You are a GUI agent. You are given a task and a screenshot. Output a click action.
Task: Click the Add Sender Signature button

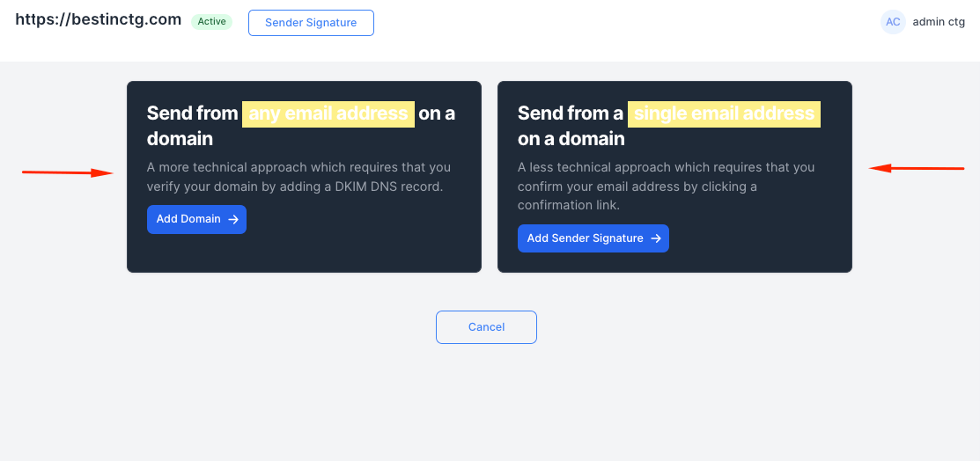pyautogui.click(x=593, y=238)
